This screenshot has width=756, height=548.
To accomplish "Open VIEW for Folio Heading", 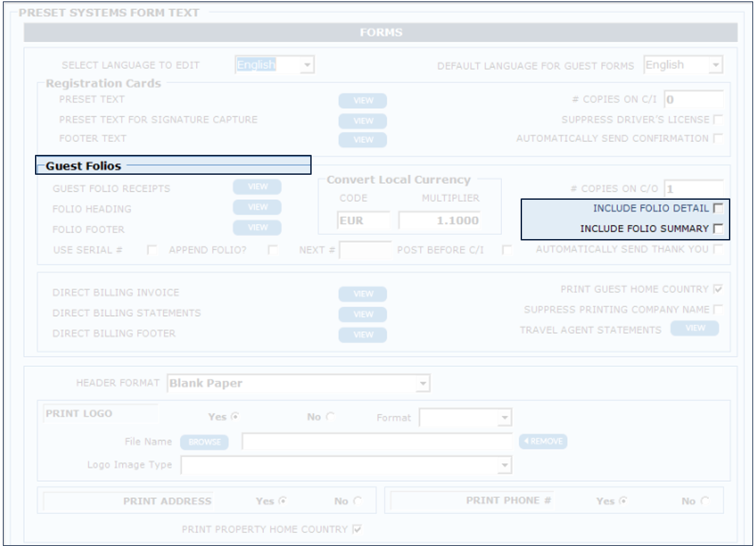I will [257, 208].
